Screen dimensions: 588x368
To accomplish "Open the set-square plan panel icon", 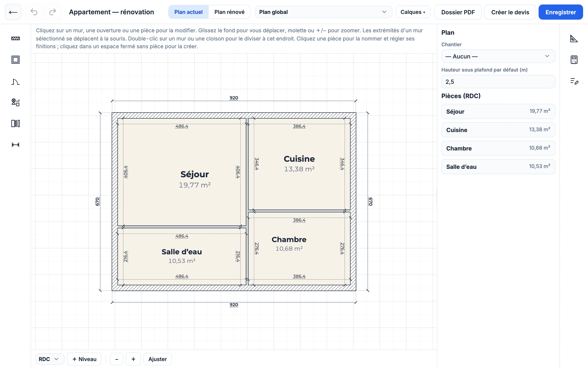I will [x=574, y=38].
